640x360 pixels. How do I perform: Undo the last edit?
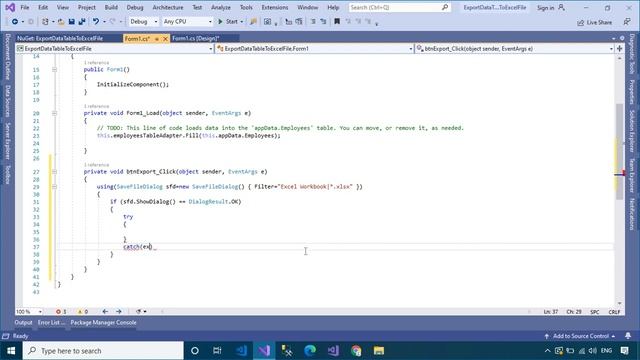96,22
